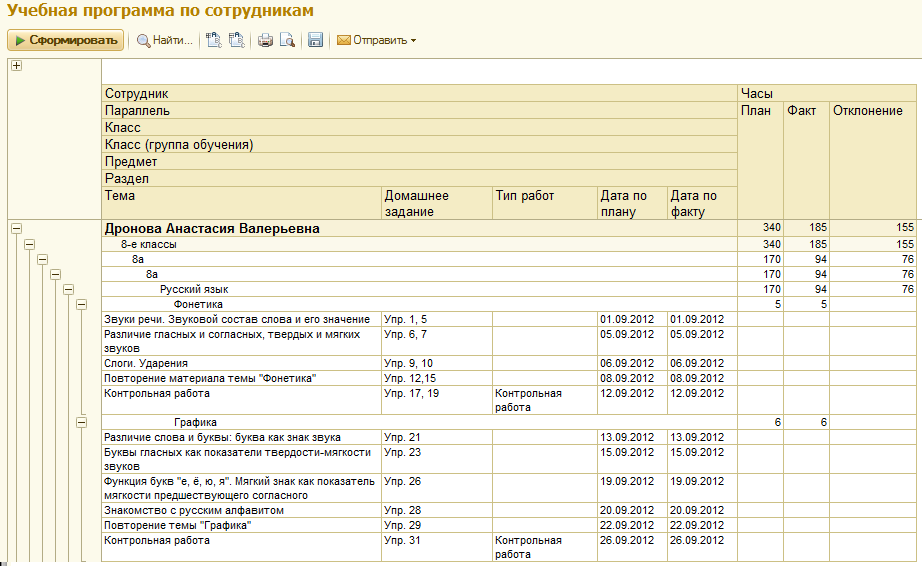Save the report with the floppy disk icon
Viewport: 922px width, 566px height.
[315, 41]
